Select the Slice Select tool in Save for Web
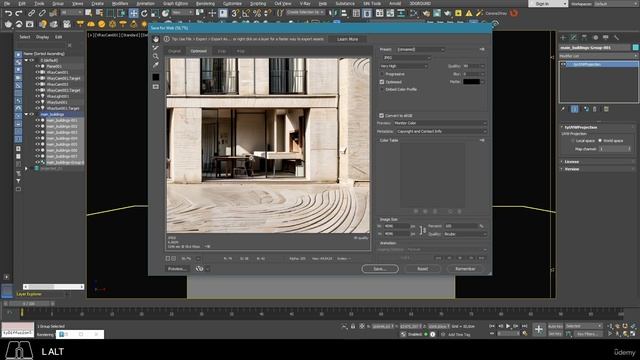This screenshot has width=640, height=360. (x=156, y=48)
